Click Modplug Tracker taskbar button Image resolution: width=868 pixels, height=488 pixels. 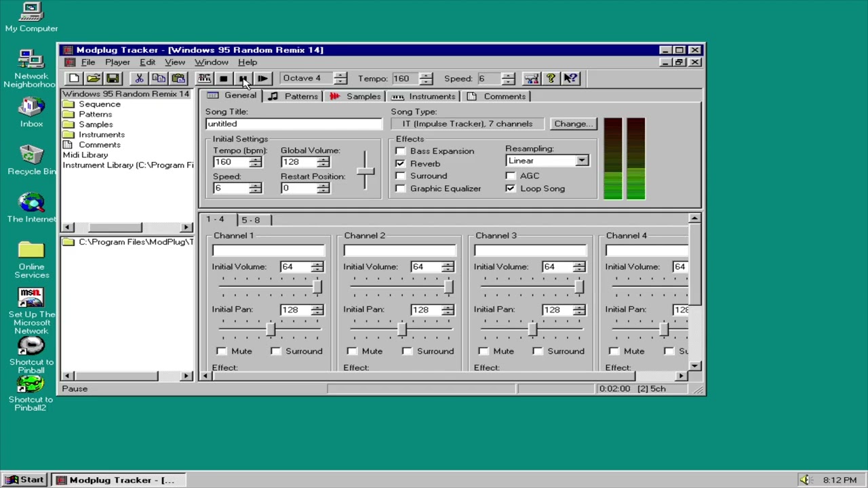pos(120,480)
